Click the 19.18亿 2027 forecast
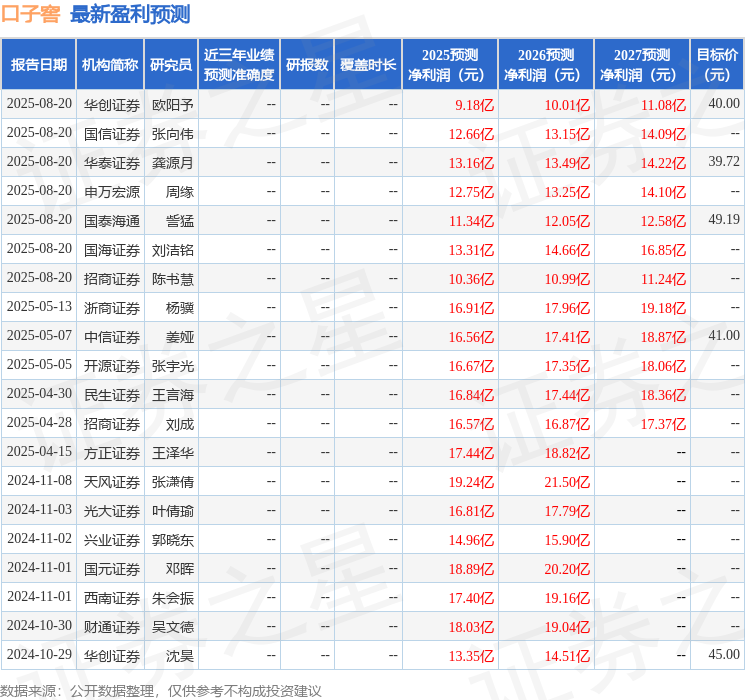745x700 pixels. (x=663, y=308)
